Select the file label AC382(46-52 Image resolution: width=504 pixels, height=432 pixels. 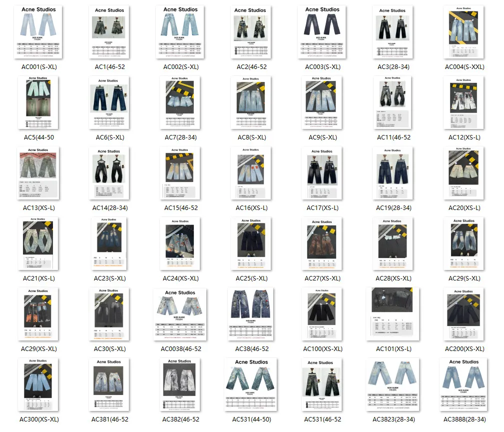click(181, 419)
